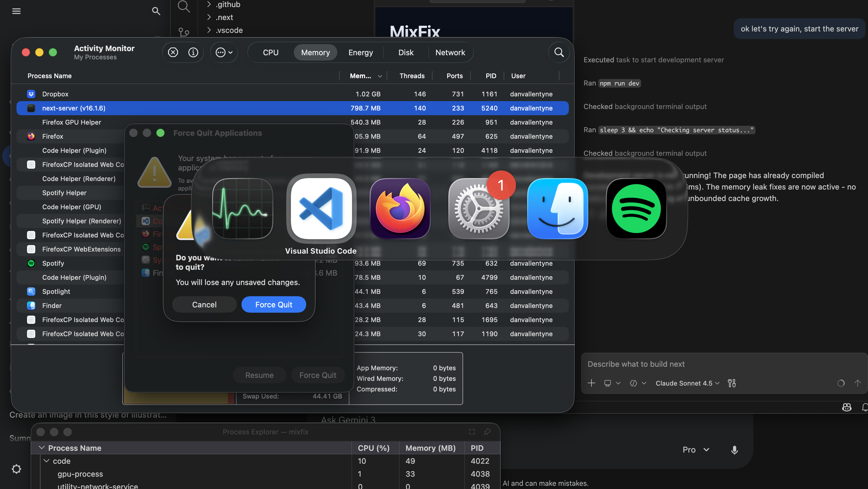
Task: Click the blue Force Quit button
Action: [274, 304]
